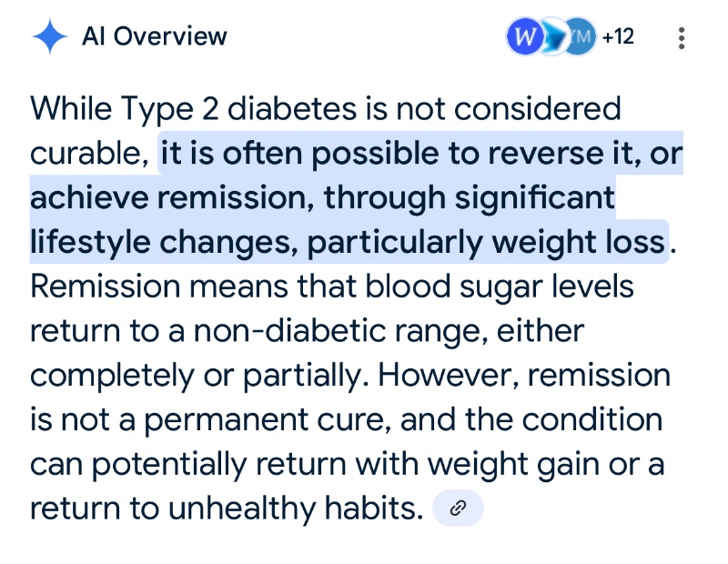Click the line 'While Type 2 diabetes is not considered'
The width and height of the screenshot is (728, 564).
pos(326,109)
